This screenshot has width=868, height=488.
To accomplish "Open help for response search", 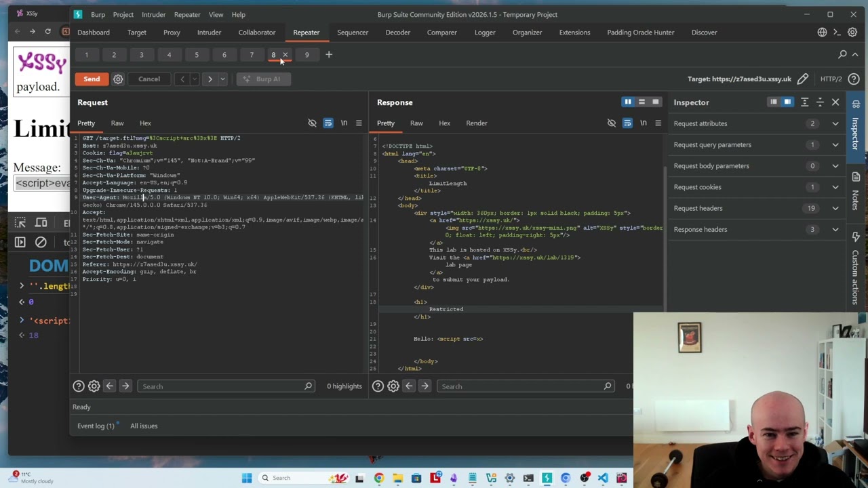I will (x=378, y=386).
